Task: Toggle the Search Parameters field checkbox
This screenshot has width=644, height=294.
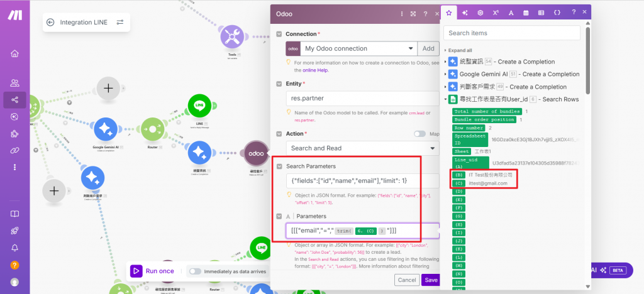Action: [x=279, y=166]
